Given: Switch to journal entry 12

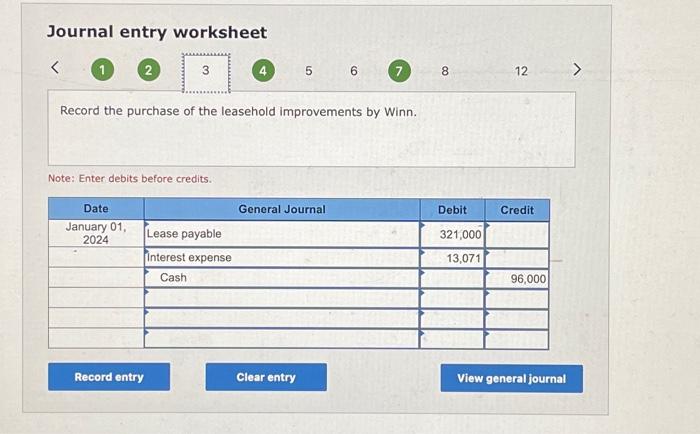Looking at the screenshot, I should click(x=521, y=71).
